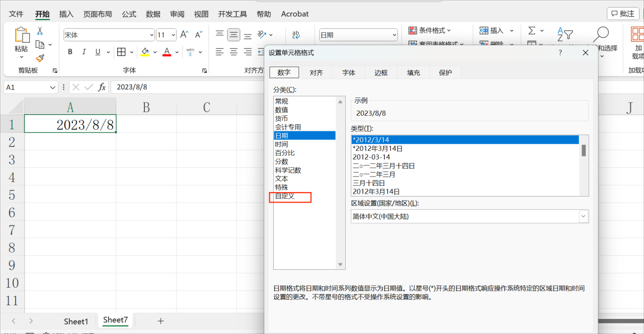The image size is (644, 334).
Task: Click the add new sheet plus icon
Action: click(x=160, y=320)
